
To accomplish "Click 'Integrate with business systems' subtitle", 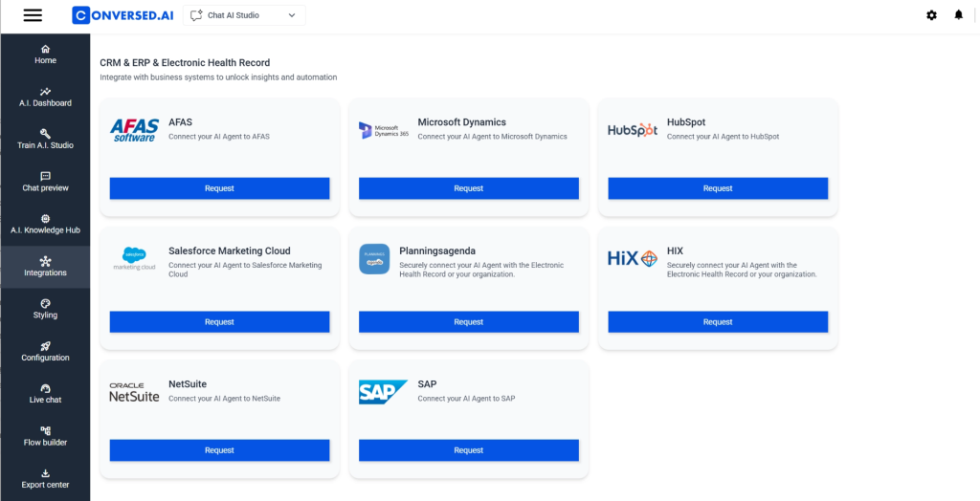I will [x=218, y=77].
